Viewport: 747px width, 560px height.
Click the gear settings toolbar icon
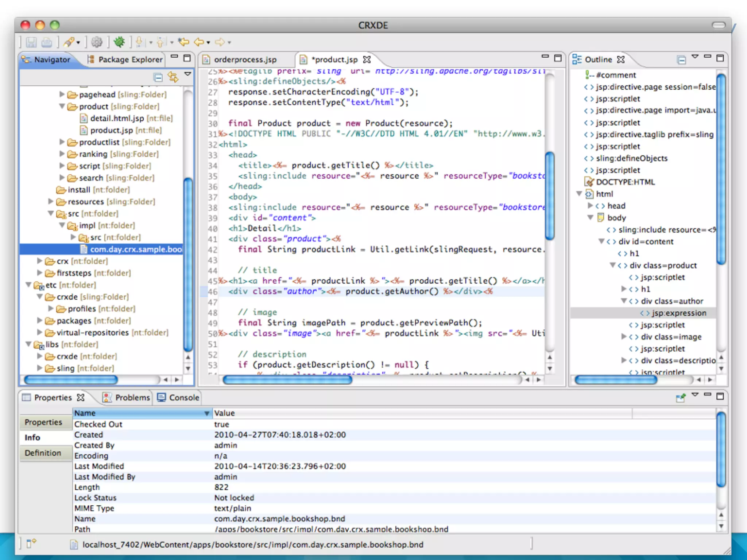click(x=97, y=42)
